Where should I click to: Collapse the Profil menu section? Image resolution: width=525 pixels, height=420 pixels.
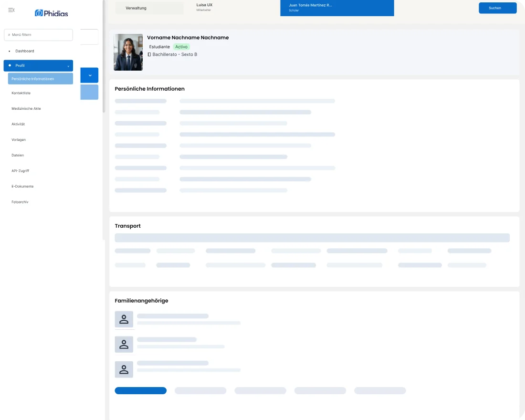[38, 66]
